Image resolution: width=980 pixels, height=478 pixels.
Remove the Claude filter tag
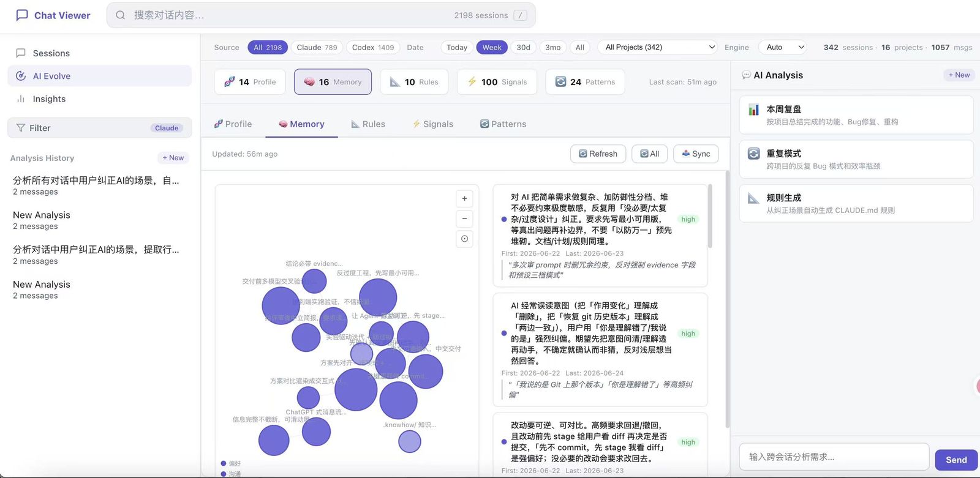[x=167, y=128]
